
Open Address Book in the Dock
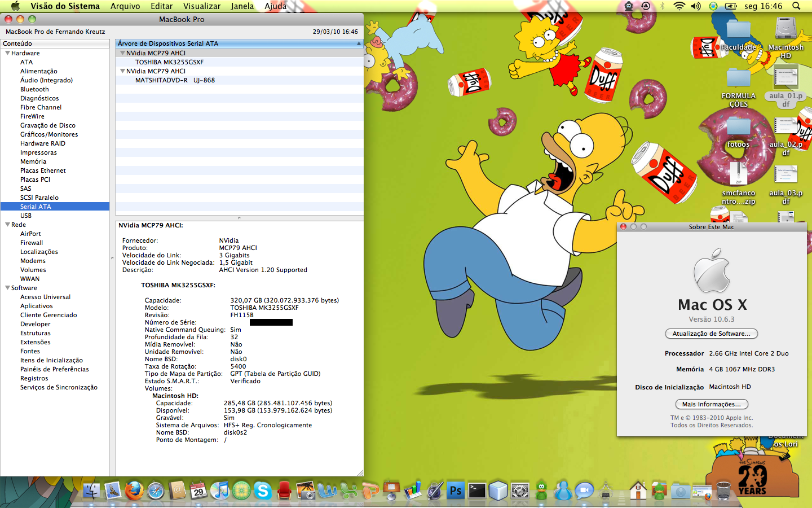(176, 491)
